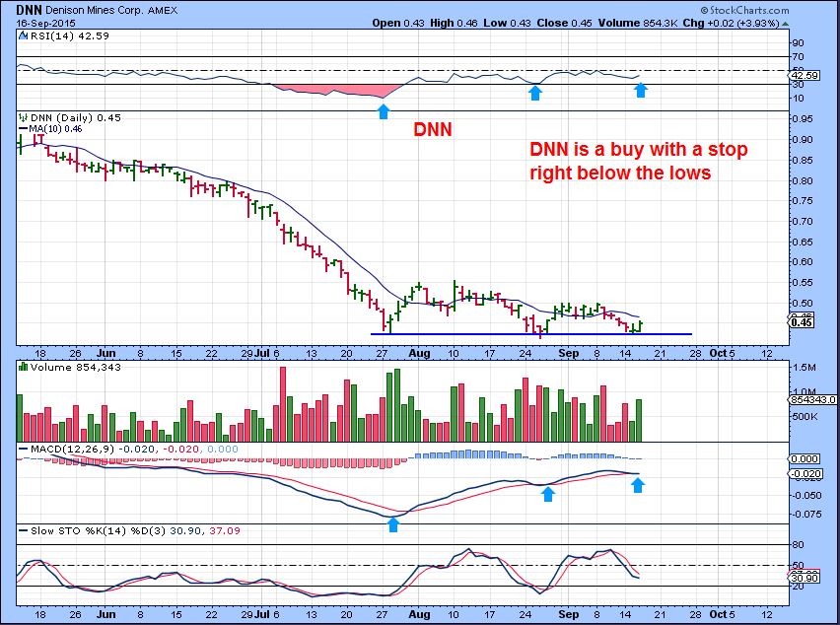The image size is (840, 625).
Task: Click the 30.90 stochastic value tag
Action: click(805, 578)
